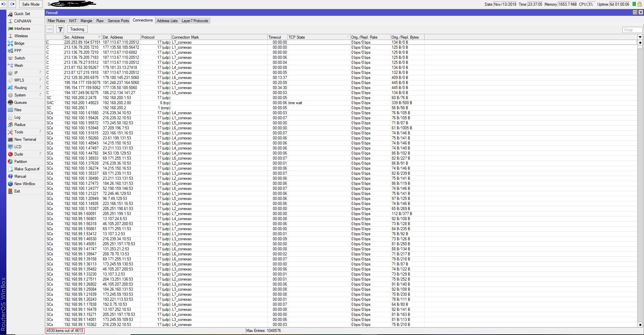Image resolution: width=644 pixels, height=335 pixels.
Task: Sort by Timeout column header
Action: click(x=277, y=37)
